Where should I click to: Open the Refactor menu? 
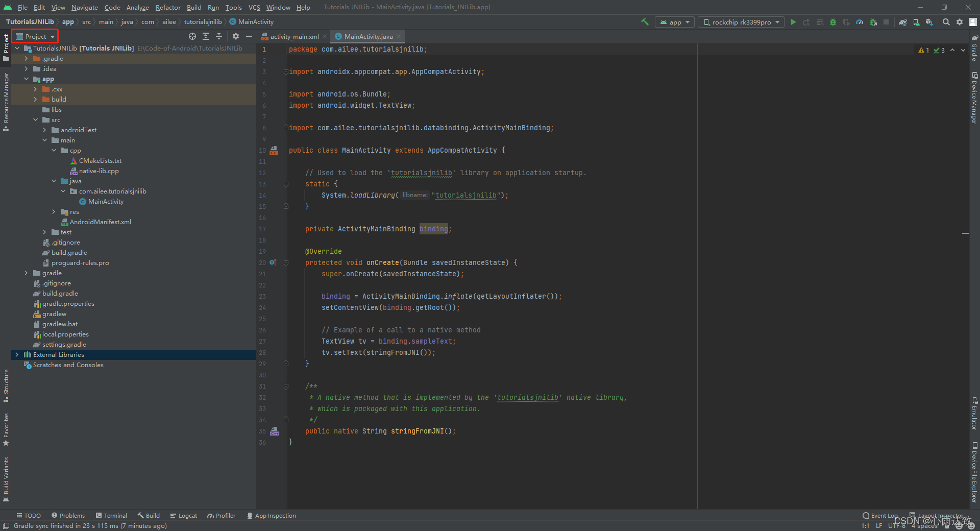168,7
